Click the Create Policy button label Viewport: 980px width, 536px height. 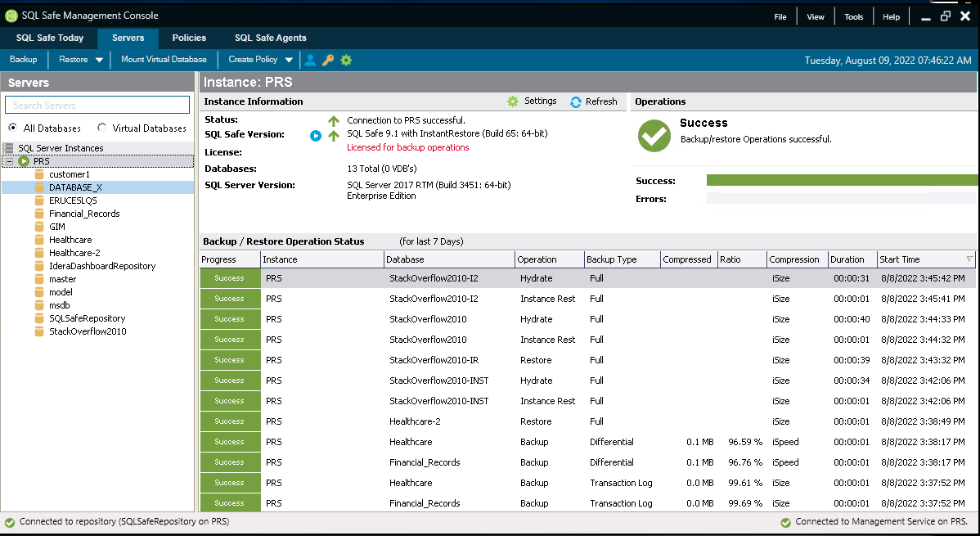(253, 60)
